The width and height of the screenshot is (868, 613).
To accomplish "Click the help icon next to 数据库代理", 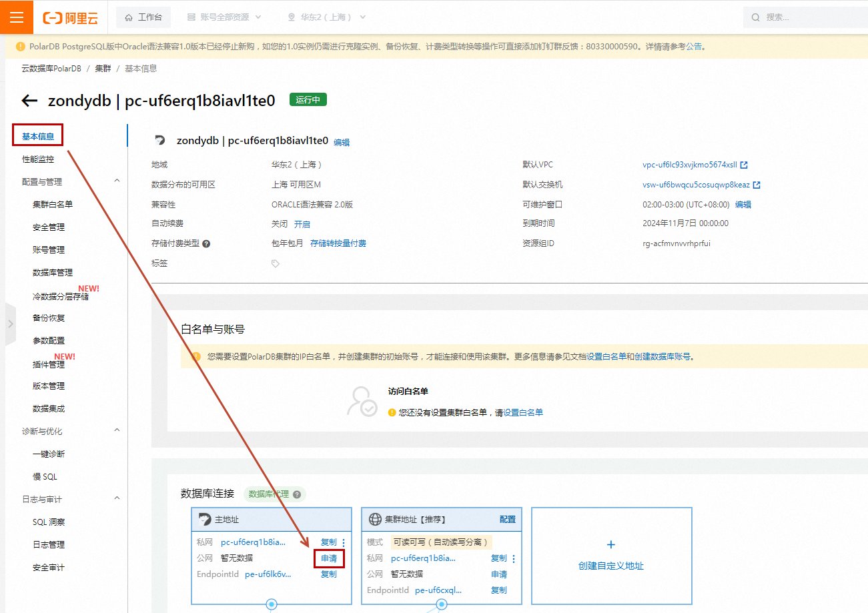I will tap(297, 495).
